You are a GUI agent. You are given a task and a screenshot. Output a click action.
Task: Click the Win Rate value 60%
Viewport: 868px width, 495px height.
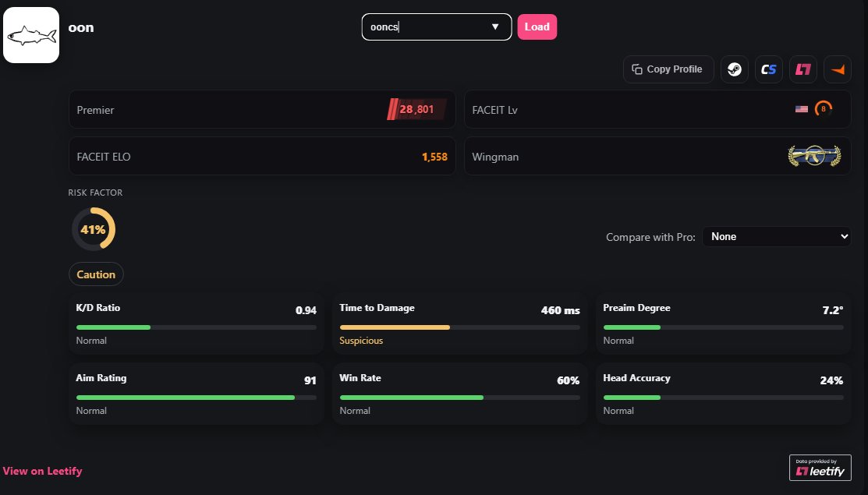[568, 380]
